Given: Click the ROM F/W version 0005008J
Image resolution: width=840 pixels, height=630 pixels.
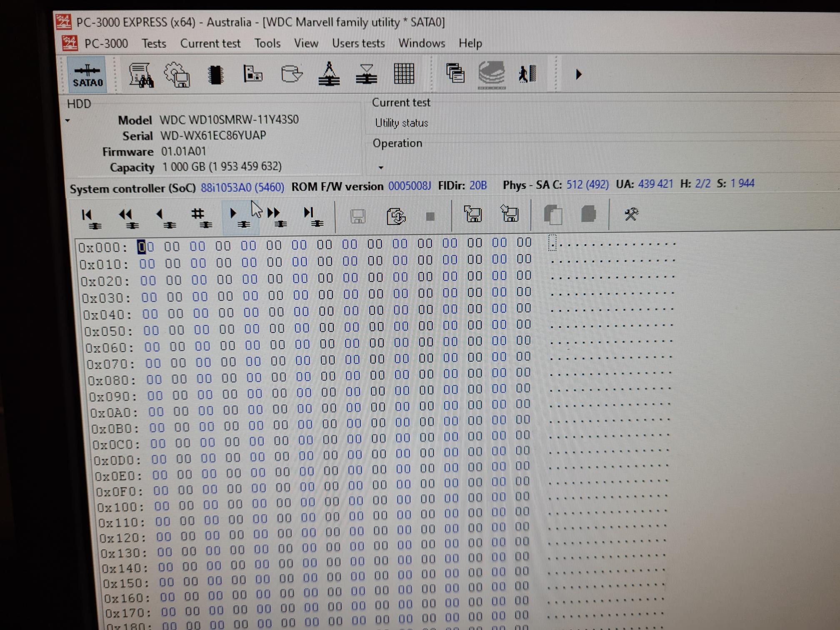Looking at the screenshot, I should (x=410, y=186).
